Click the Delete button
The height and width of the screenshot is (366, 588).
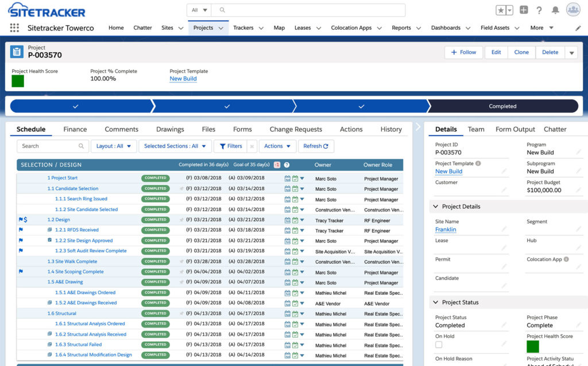click(x=550, y=52)
